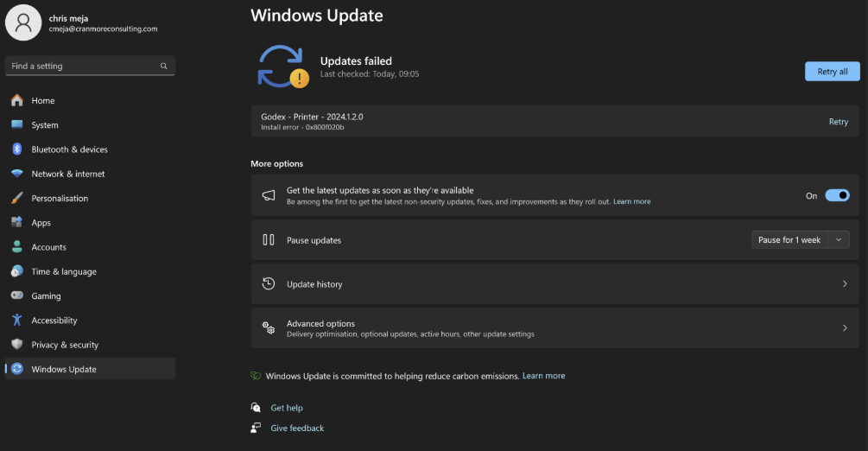Expand Update history chevron
The width and height of the screenshot is (868, 451).
(845, 283)
